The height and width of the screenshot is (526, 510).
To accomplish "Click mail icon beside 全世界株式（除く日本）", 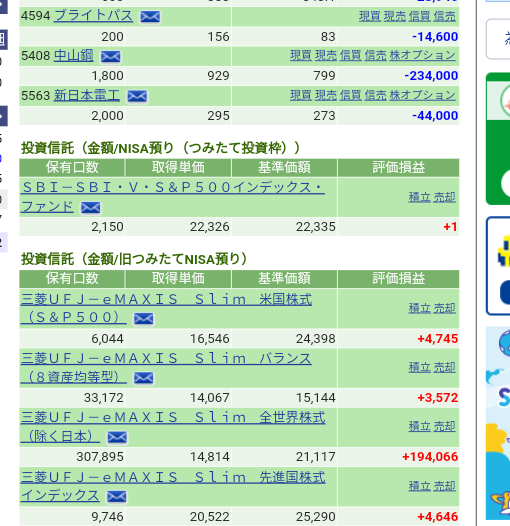I will 117,437.
